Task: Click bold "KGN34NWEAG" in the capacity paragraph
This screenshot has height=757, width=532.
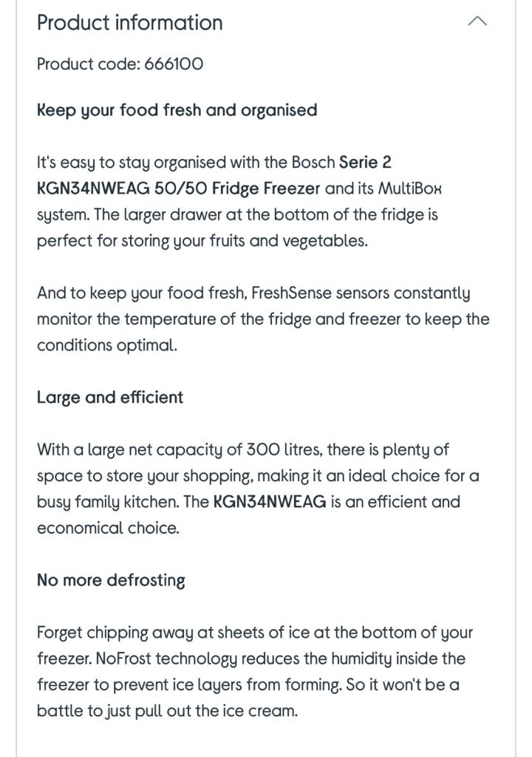Action: click(x=270, y=502)
